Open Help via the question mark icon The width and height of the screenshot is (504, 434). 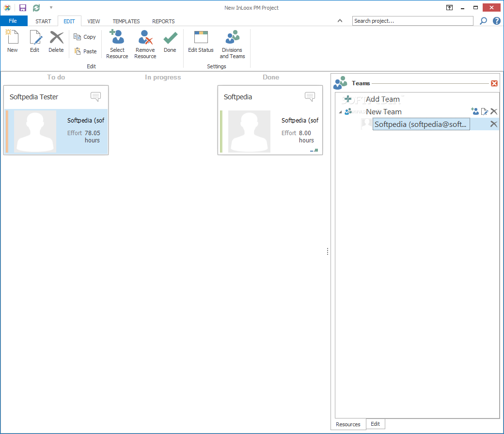point(497,21)
